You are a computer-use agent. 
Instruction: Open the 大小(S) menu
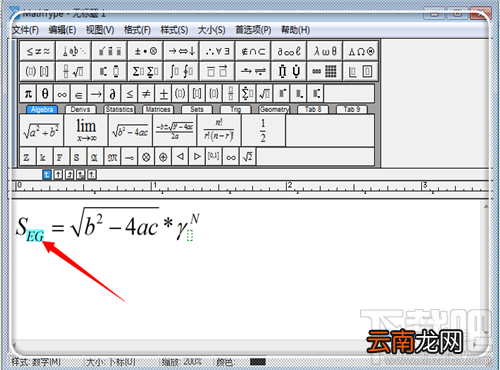coord(212,30)
